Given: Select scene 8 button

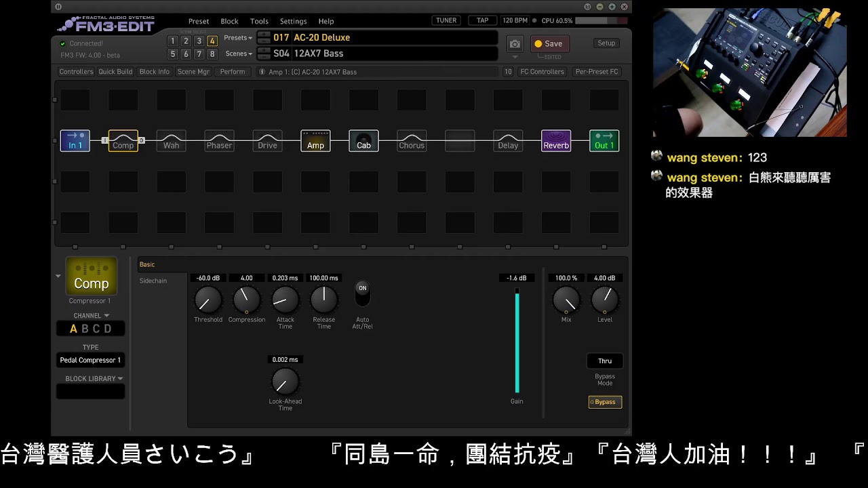Looking at the screenshot, I should (x=212, y=54).
